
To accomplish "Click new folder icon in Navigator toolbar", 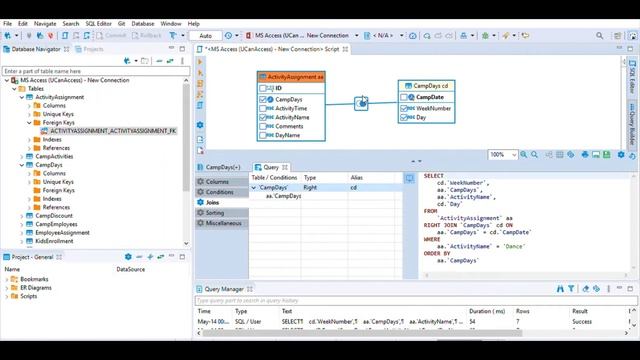I will [144, 61].
